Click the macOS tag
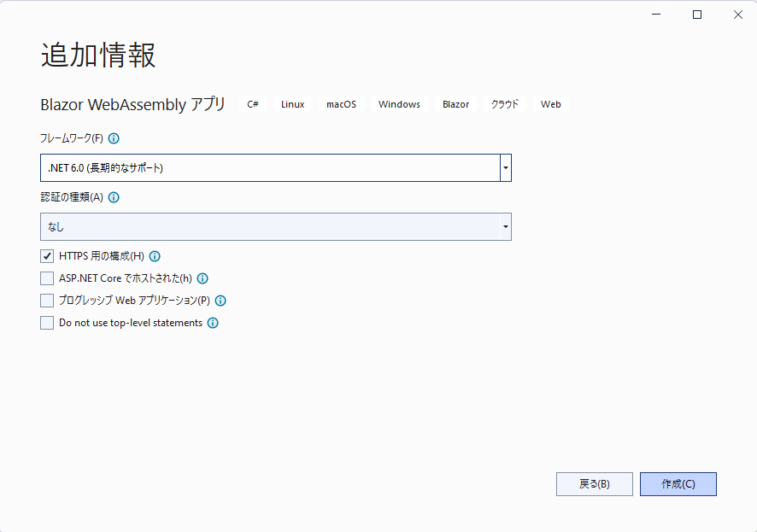This screenshot has height=532, width=757. (341, 104)
